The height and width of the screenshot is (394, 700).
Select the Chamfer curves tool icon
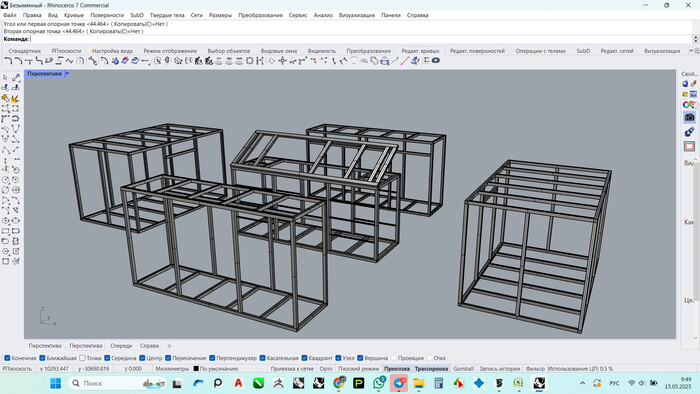[x=18, y=61]
